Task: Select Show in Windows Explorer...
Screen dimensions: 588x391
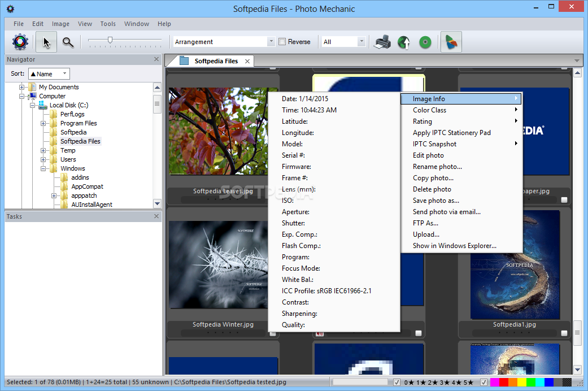Action: (x=461, y=245)
